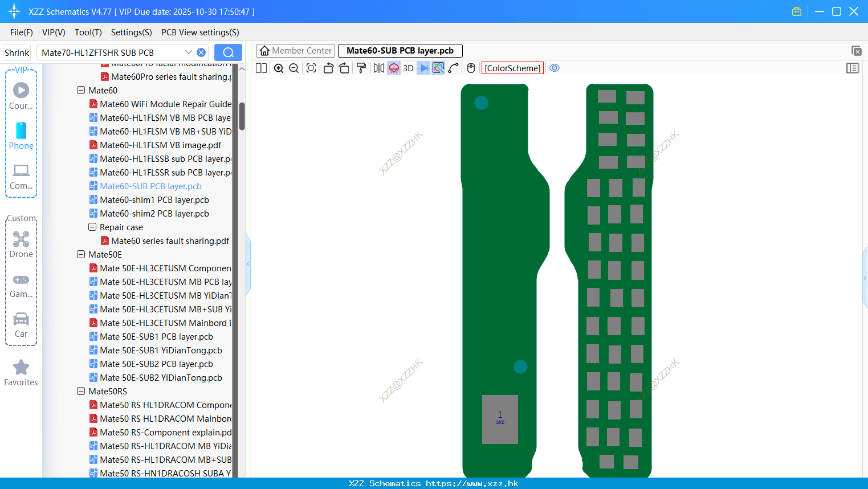Screen dimensions: 868x489
Task: Rotate PCB view counterclockwise
Action: pos(328,68)
